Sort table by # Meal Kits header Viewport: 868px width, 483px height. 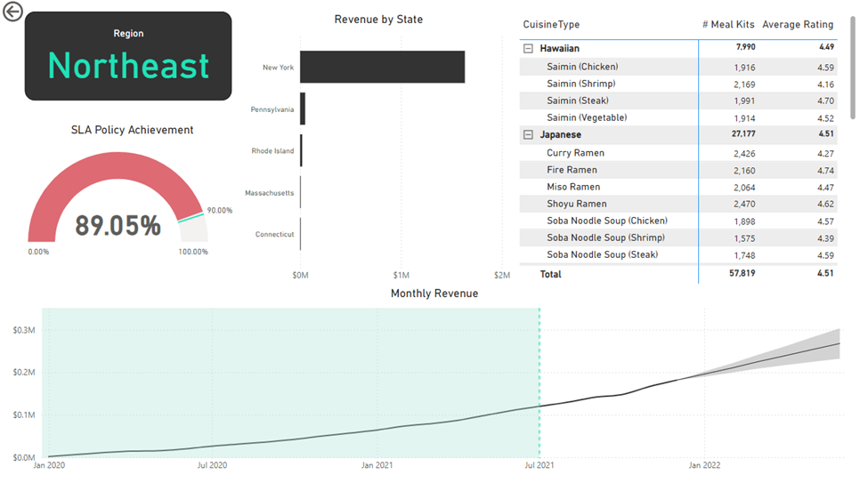(727, 25)
